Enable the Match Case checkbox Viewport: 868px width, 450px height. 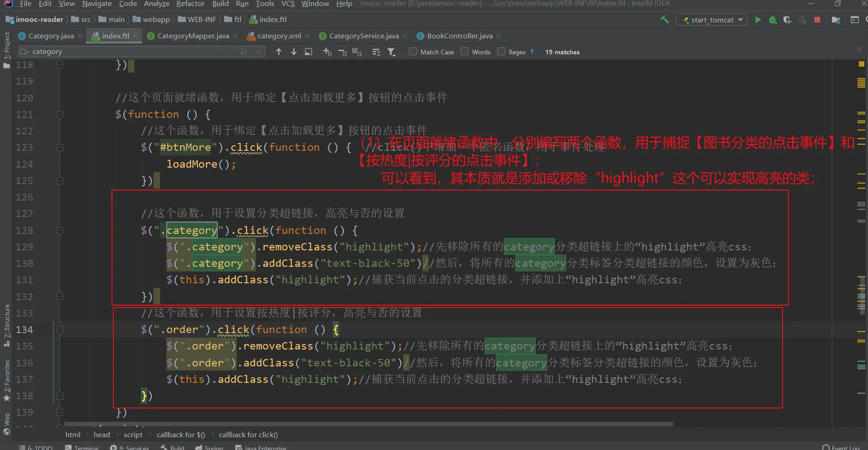[x=413, y=52]
